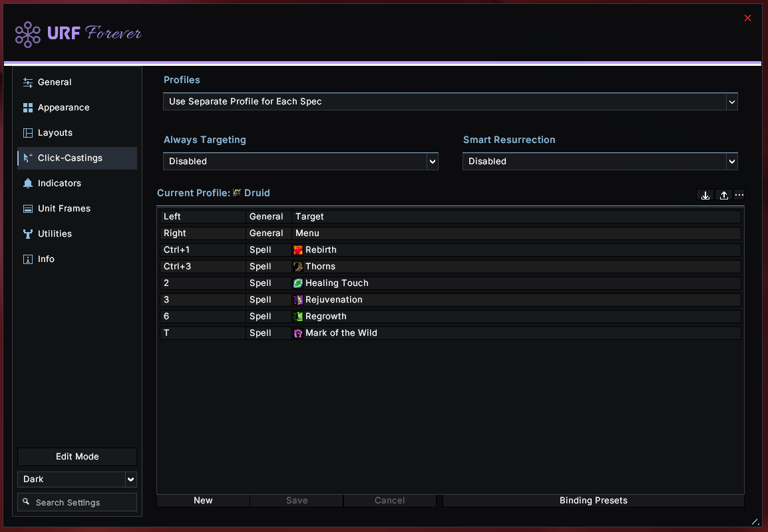
Task: Open the General settings tab
Action: point(77,82)
